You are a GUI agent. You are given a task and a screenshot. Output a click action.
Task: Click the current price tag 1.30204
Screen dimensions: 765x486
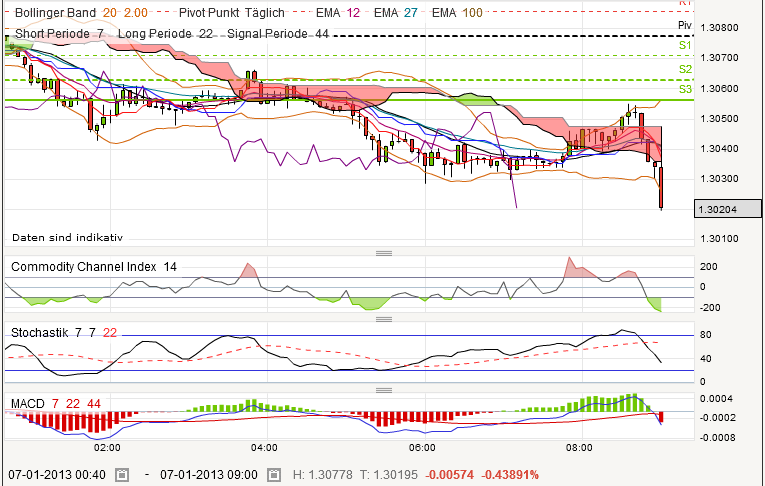727,209
